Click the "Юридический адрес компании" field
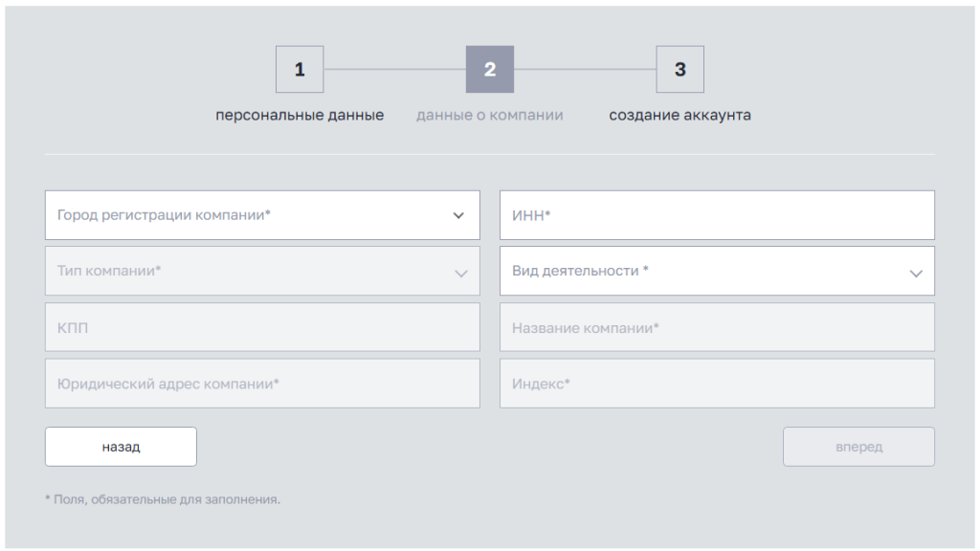The image size is (980, 551). [262, 384]
